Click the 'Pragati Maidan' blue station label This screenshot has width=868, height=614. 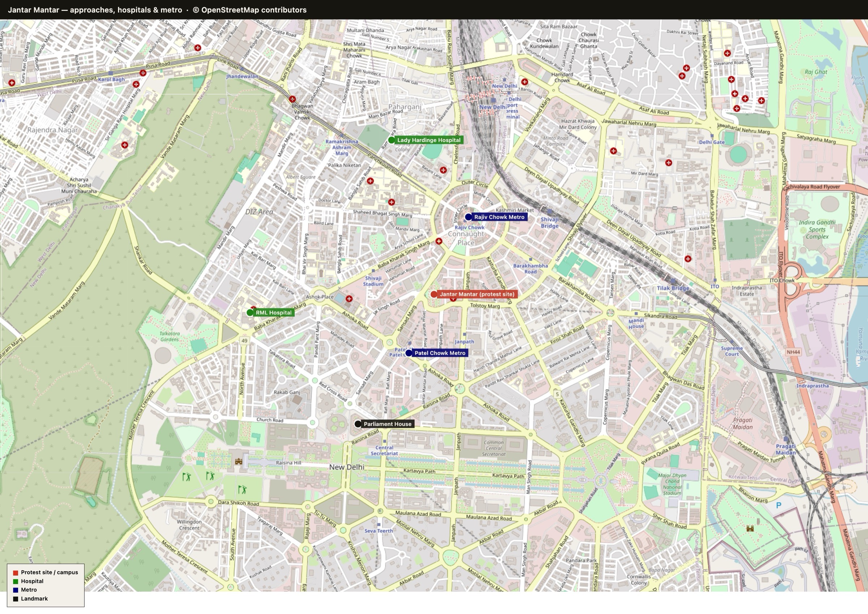786,450
